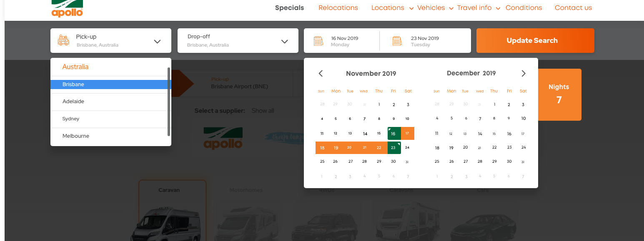Screen dimensions: 644x241
Task: Expand the Locations menu chevron
Action: pyautogui.click(x=411, y=8)
